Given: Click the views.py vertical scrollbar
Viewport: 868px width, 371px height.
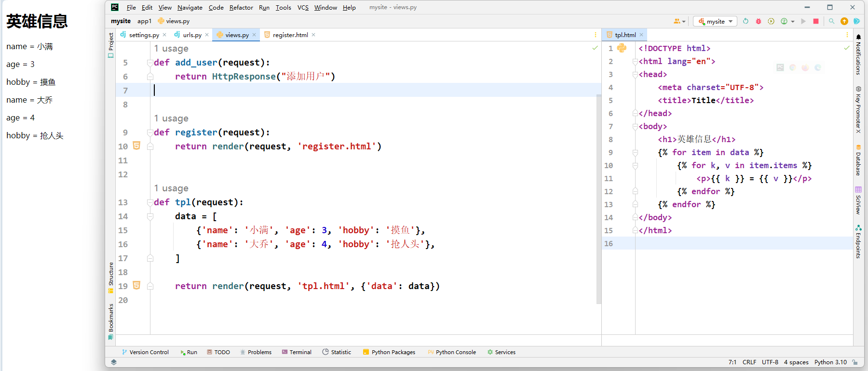Looking at the screenshot, I should tap(598, 199).
